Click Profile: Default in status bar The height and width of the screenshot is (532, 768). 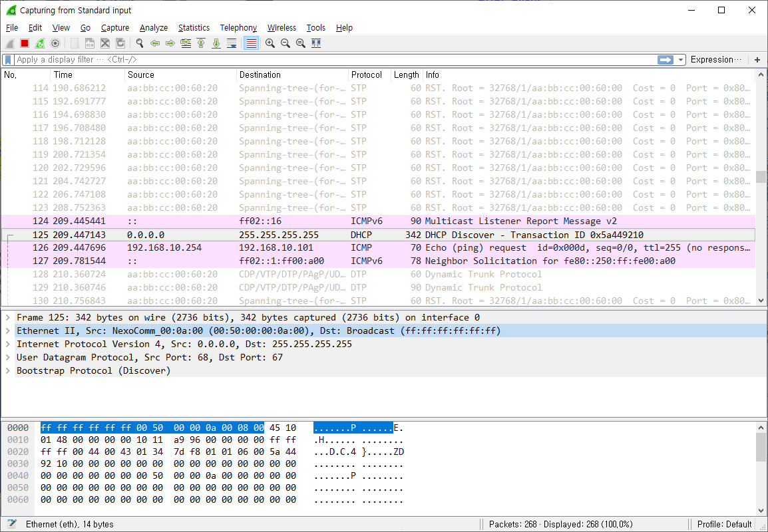pos(724,524)
